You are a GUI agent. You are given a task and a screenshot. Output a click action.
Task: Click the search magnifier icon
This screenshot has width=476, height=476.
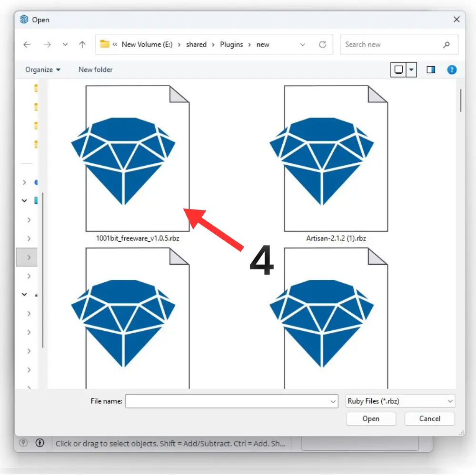[x=446, y=45]
